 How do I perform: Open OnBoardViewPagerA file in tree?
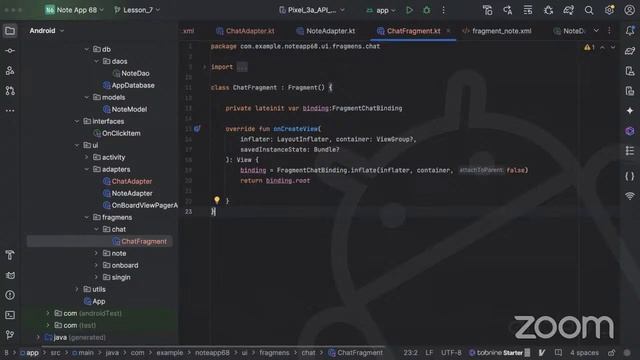[x=140, y=205]
